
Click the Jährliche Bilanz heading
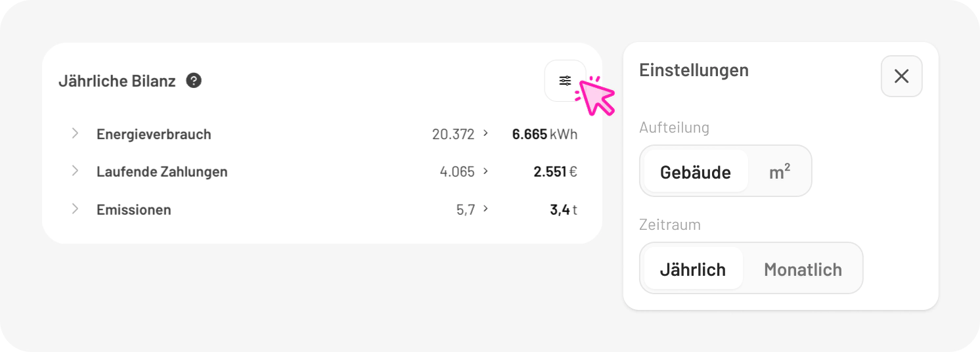coord(117,81)
